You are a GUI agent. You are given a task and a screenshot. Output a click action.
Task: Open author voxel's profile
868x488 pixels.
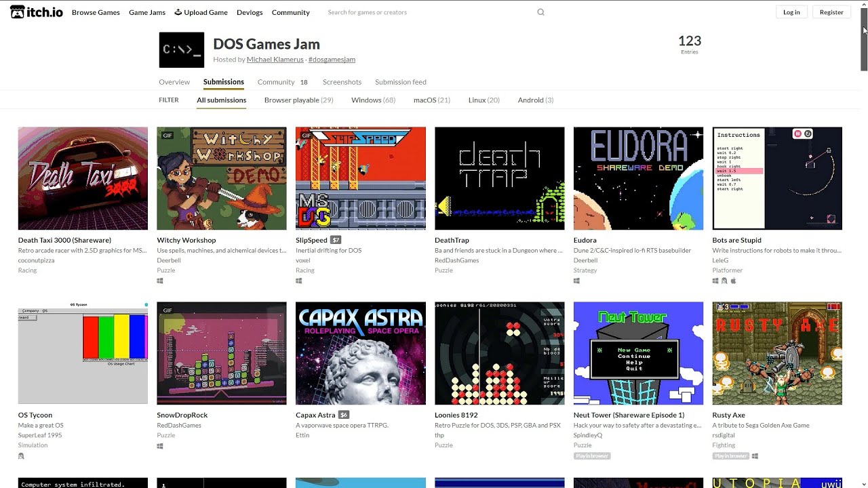click(x=303, y=260)
